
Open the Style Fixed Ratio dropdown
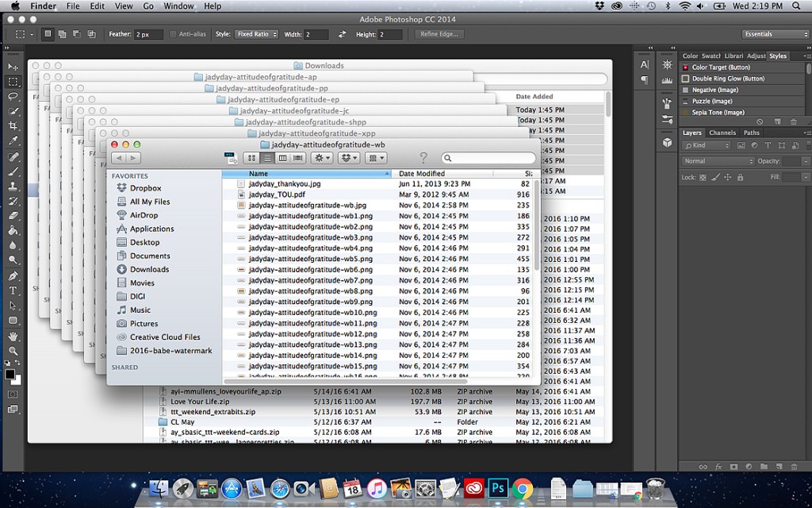[256, 34]
